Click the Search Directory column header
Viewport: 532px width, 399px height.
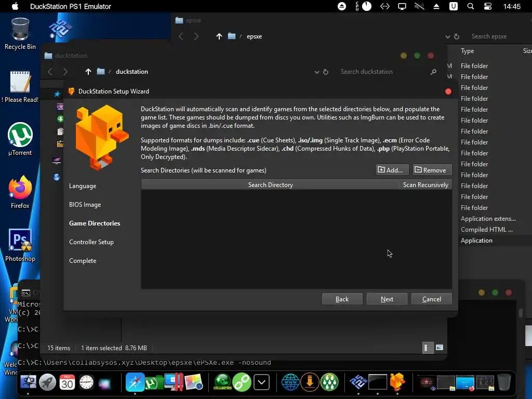click(270, 184)
